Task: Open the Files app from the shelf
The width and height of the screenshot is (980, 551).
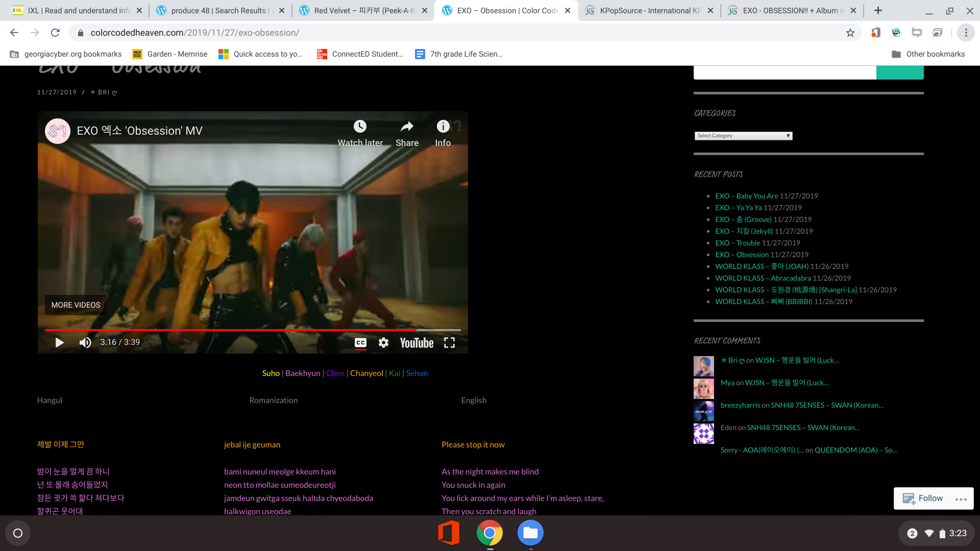Action: 530,533
